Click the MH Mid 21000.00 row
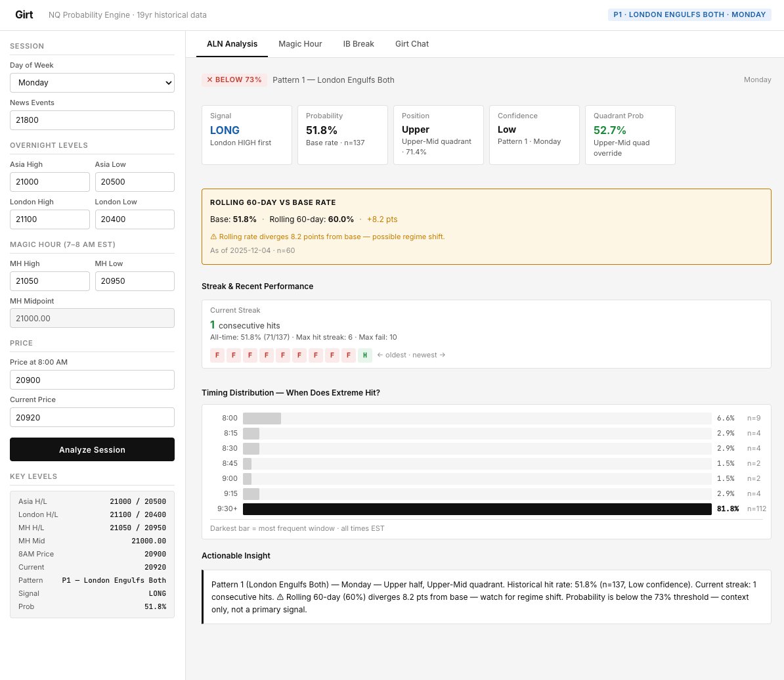 coord(92,541)
